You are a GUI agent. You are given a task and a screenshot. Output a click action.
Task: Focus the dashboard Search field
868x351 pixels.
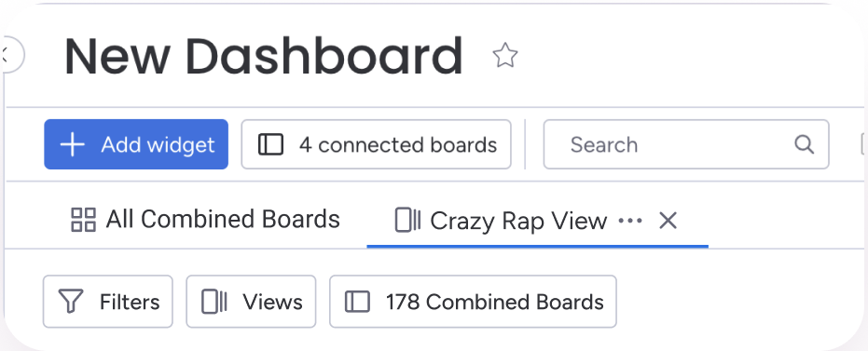(x=686, y=144)
